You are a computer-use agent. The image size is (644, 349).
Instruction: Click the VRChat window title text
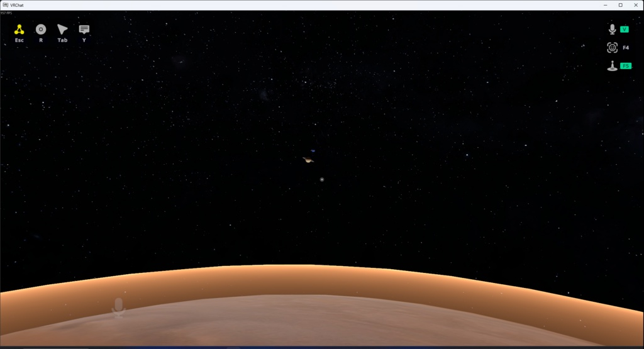coord(17,5)
